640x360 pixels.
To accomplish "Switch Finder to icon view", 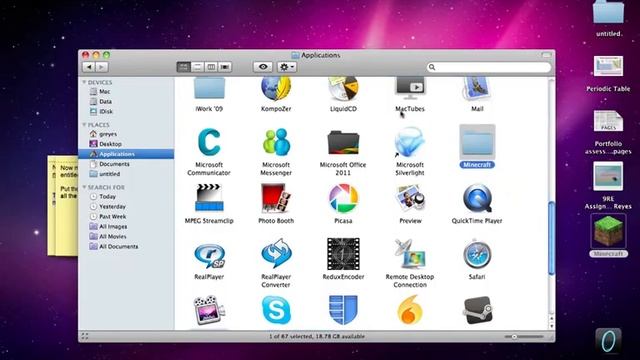I will [x=183, y=67].
